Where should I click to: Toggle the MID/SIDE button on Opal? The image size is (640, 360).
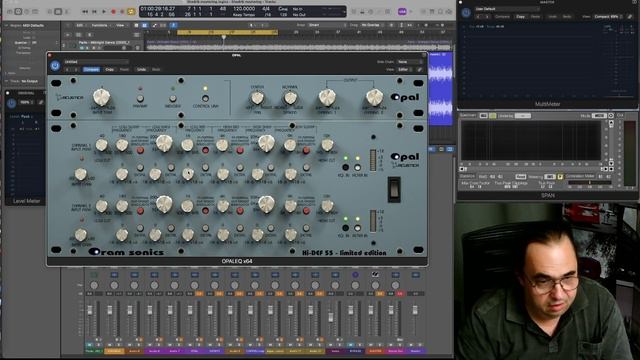[x=173, y=98]
